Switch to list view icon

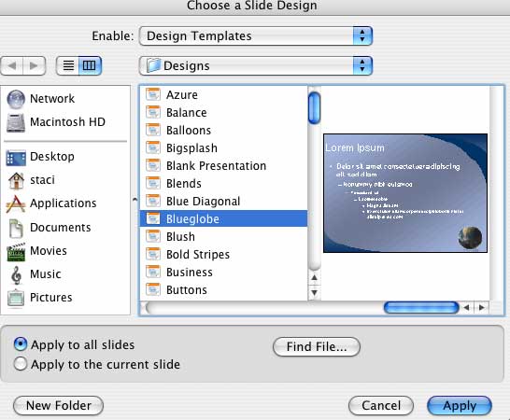[x=68, y=65]
